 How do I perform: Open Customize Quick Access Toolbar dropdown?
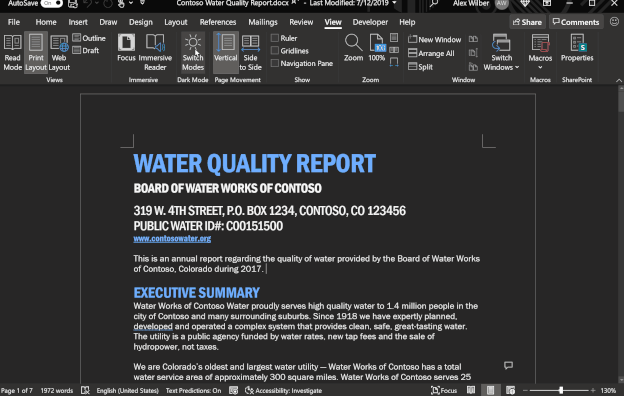(142, 3)
